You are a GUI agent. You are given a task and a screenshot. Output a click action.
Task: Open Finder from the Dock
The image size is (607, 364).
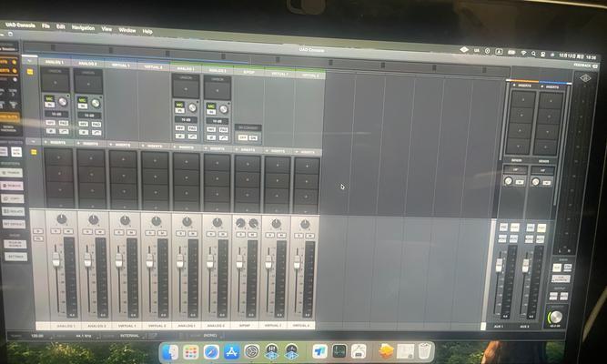click(x=170, y=352)
